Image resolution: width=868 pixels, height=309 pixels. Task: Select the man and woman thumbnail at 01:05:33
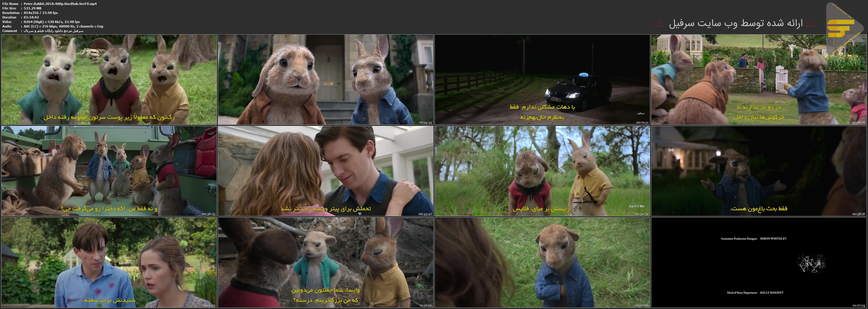coord(109,262)
